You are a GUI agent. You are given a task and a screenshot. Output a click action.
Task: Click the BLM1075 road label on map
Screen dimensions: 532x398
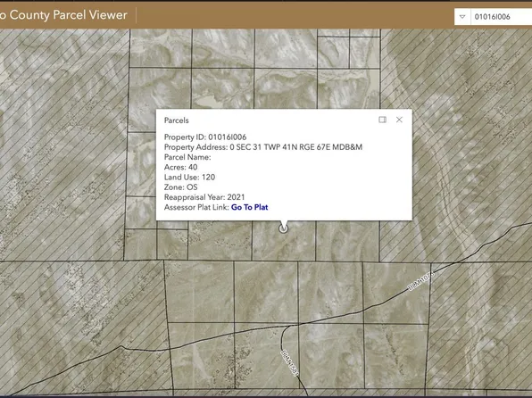click(x=420, y=280)
